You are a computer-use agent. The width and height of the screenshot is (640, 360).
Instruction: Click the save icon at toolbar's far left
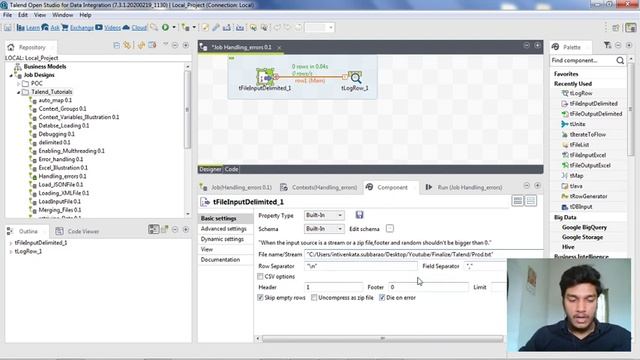(8, 27)
